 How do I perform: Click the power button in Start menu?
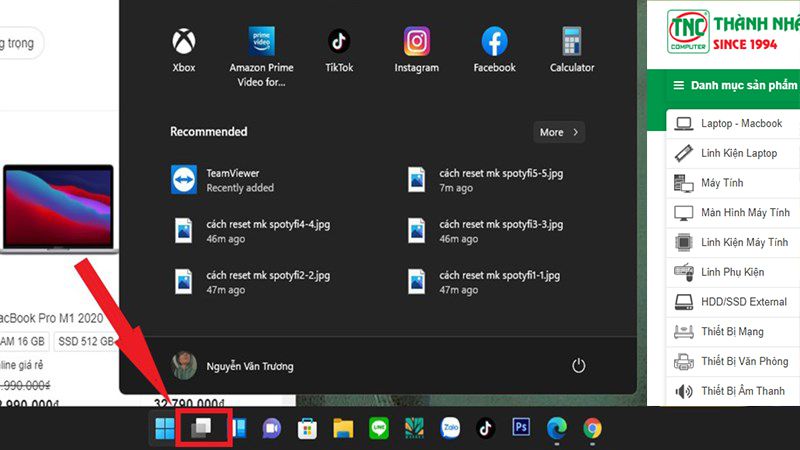578,365
